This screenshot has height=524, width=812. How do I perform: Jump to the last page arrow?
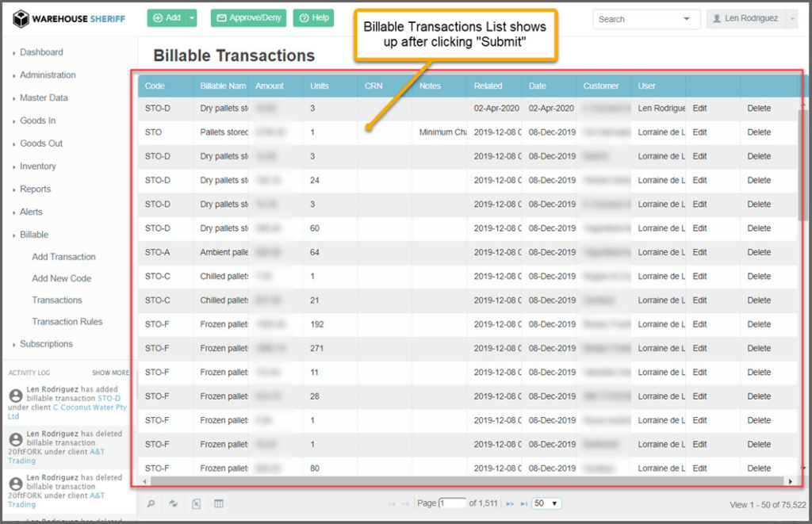point(523,504)
